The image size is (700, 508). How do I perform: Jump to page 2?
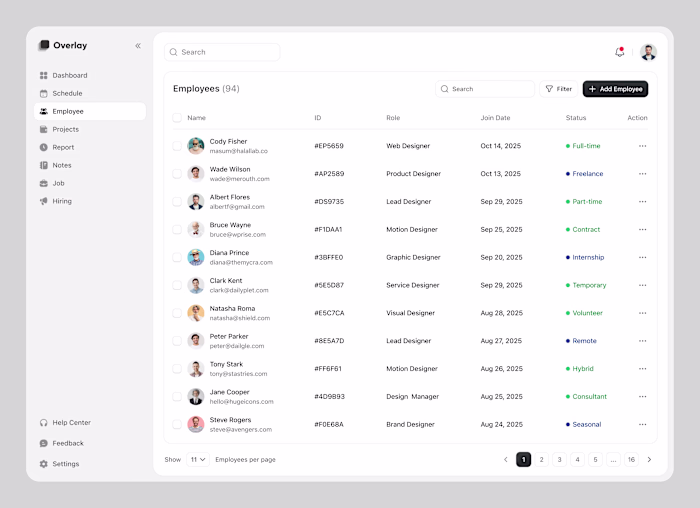(x=542, y=459)
